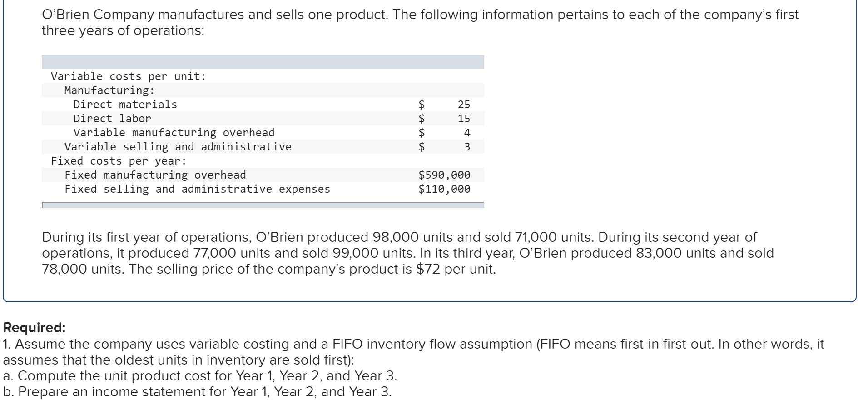Click the income statement requirement line
Image resolution: width=868 pixels, height=405 pixels.
click(x=197, y=392)
